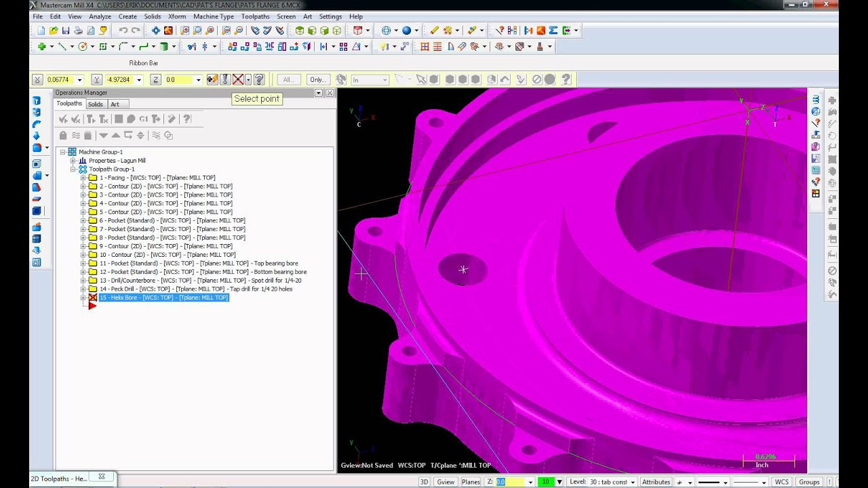
Task: Click the Backplot selected operations icon
Action: pyautogui.click(x=119, y=119)
